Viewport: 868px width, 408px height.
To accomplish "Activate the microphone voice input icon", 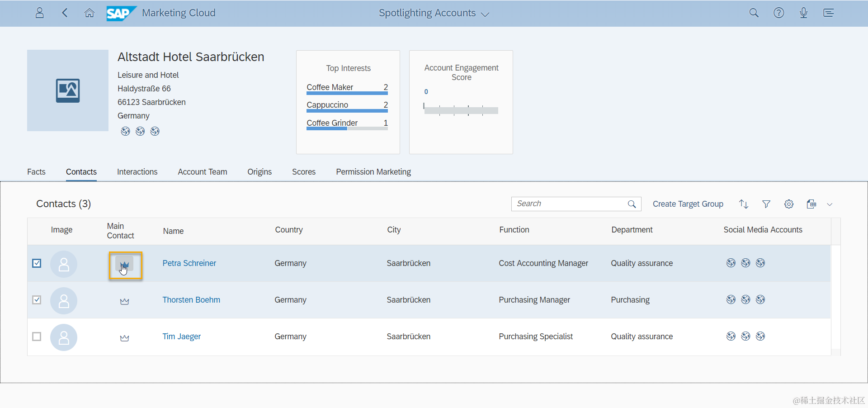I will [x=803, y=13].
